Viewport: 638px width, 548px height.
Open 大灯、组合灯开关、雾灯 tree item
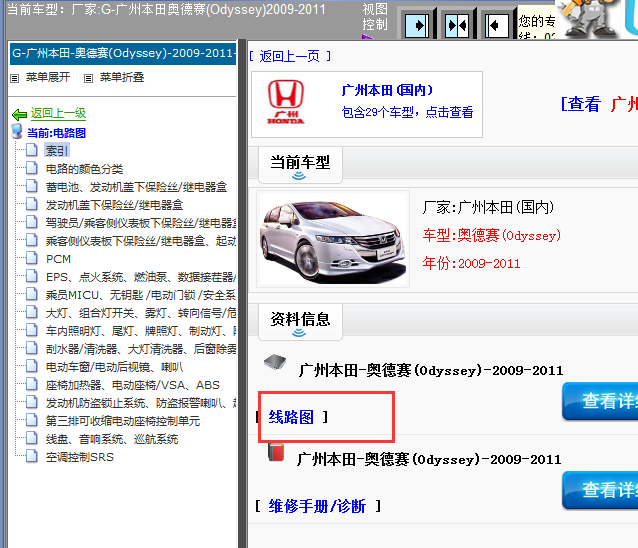point(141,313)
